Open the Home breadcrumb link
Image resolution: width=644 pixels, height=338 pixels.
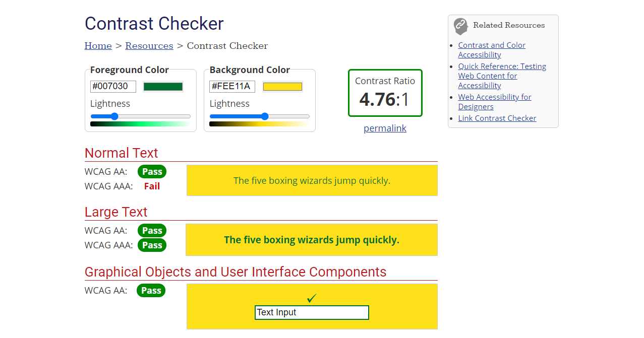click(98, 45)
